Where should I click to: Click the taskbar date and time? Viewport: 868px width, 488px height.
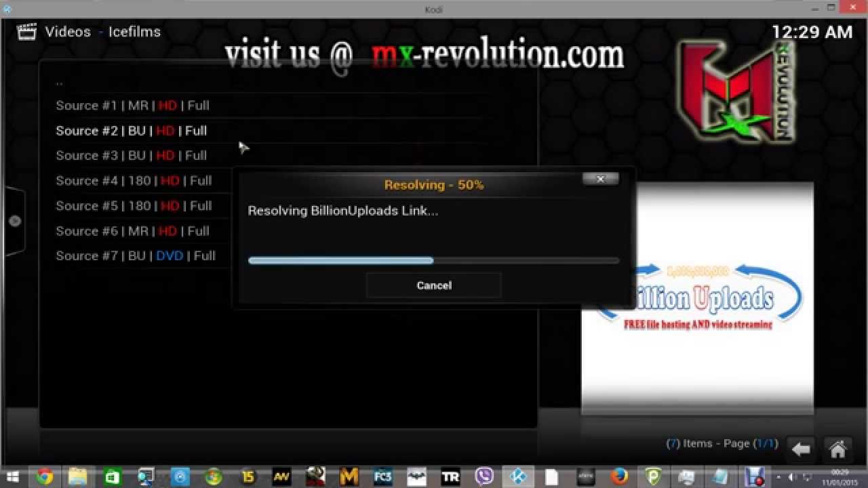click(x=841, y=476)
